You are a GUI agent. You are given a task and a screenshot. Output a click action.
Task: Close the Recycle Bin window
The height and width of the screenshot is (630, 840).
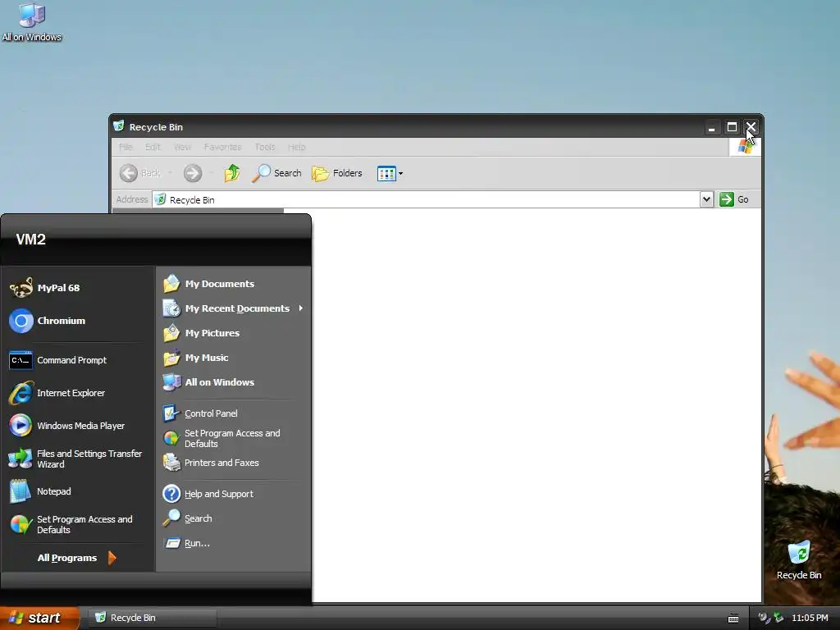click(751, 127)
